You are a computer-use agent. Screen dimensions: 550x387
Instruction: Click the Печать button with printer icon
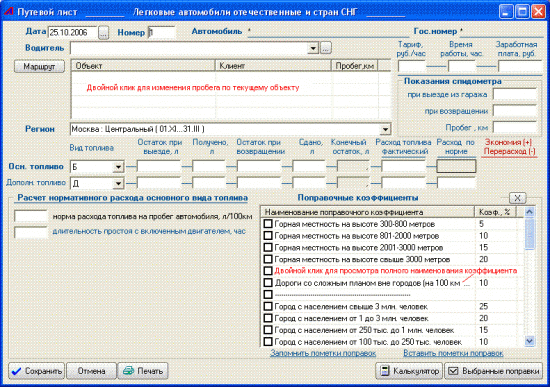tap(143, 371)
